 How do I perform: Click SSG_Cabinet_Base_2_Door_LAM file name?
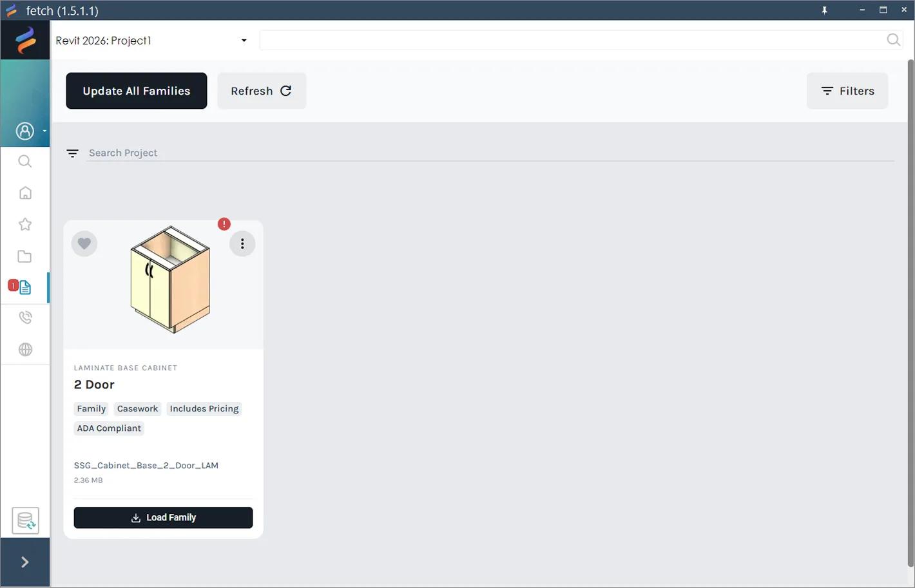(x=146, y=466)
